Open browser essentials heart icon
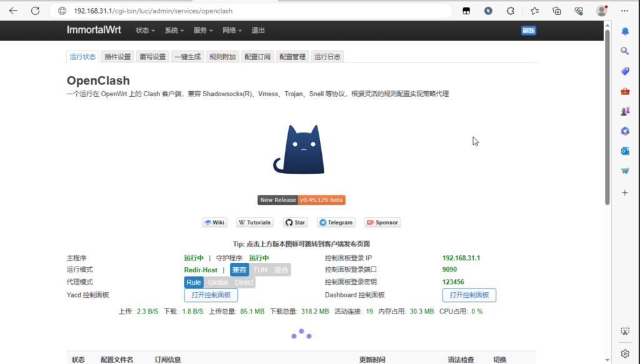Image resolution: width=640 pixels, height=364 pixels. (579, 11)
